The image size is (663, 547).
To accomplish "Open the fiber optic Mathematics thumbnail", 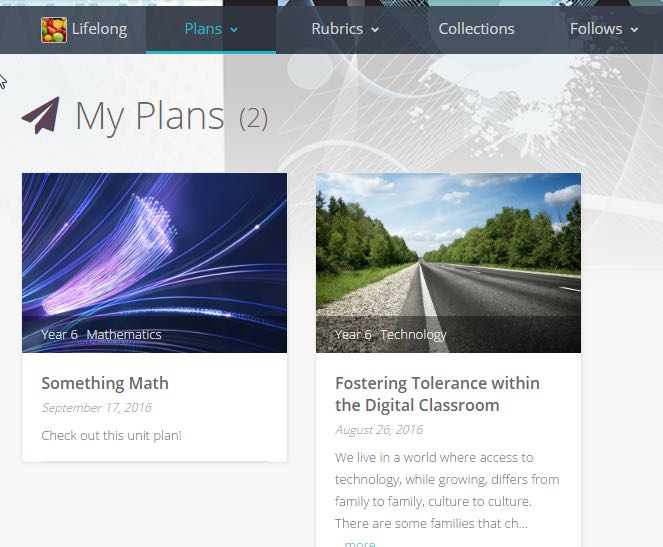I will pyautogui.click(x=154, y=263).
